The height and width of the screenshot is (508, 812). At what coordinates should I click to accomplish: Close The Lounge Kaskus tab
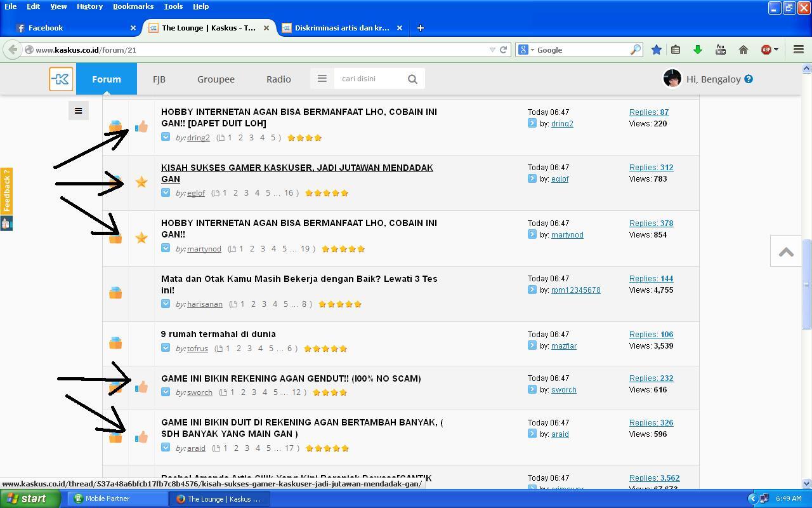266,28
